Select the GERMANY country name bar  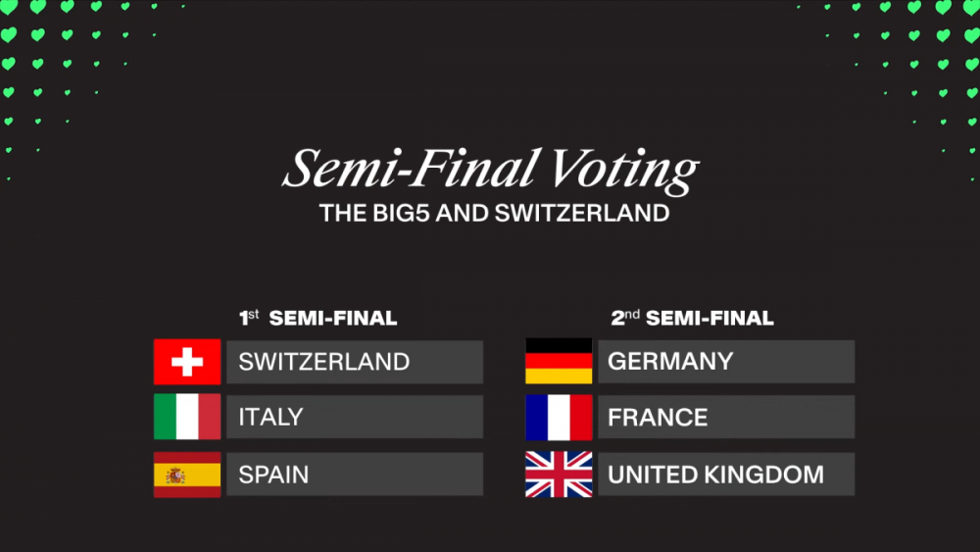coord(725,362)
